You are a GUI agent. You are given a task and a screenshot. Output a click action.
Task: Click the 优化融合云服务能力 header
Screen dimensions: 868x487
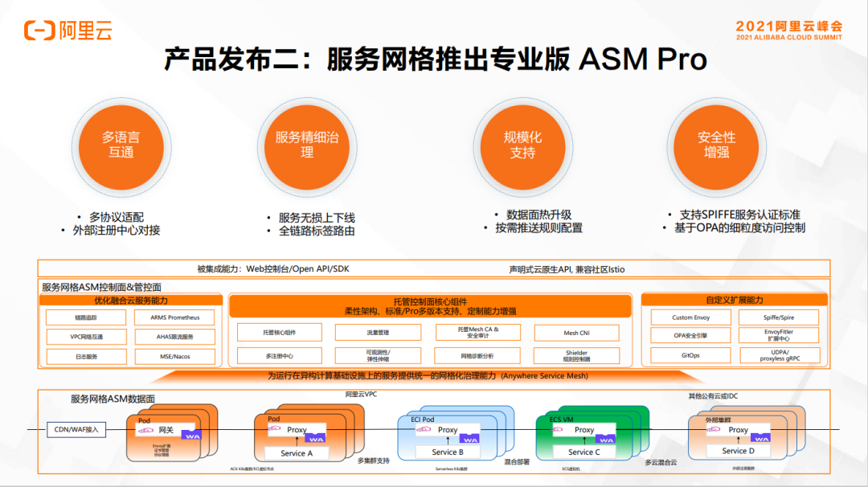131,300
